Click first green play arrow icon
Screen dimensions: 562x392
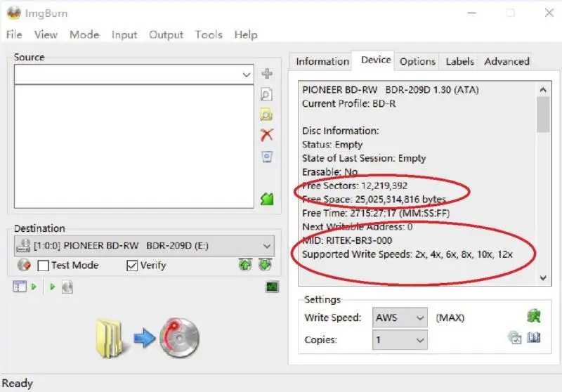34,287
